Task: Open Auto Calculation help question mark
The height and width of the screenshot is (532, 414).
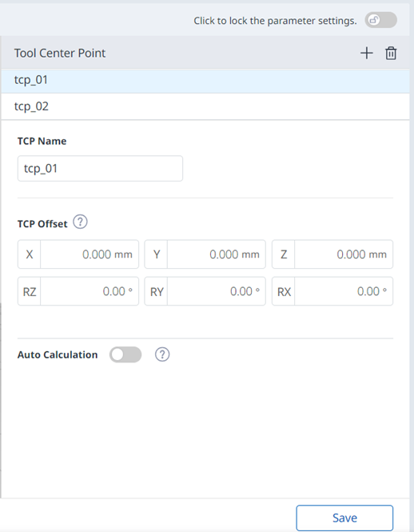Action: [162, 354]
